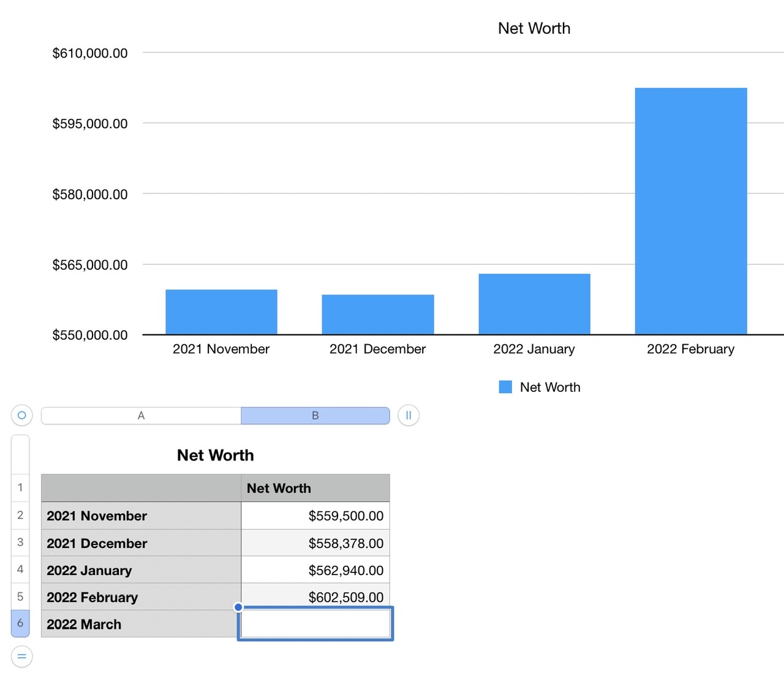This screenshot has height=695, width=784.
Task: Tap the add column handle
Action: [x=409, y=415]
